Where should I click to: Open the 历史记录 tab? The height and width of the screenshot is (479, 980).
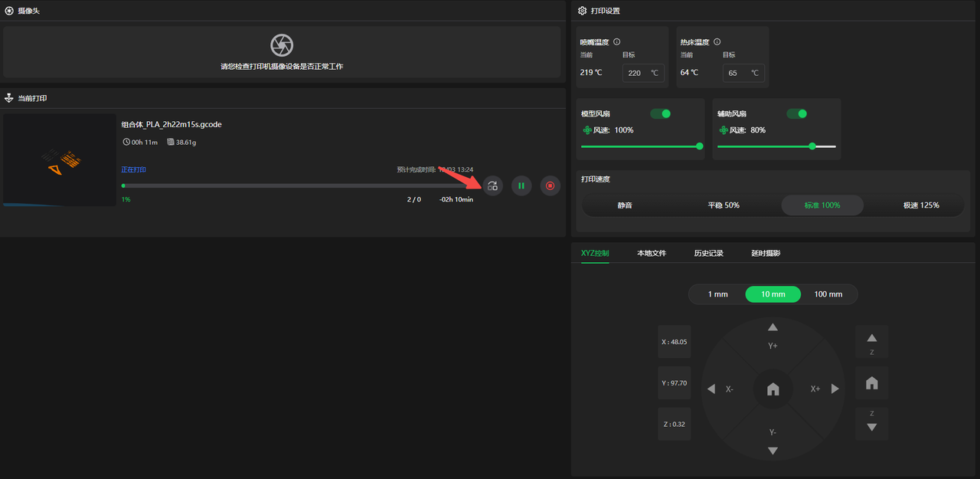pos(708,253)
